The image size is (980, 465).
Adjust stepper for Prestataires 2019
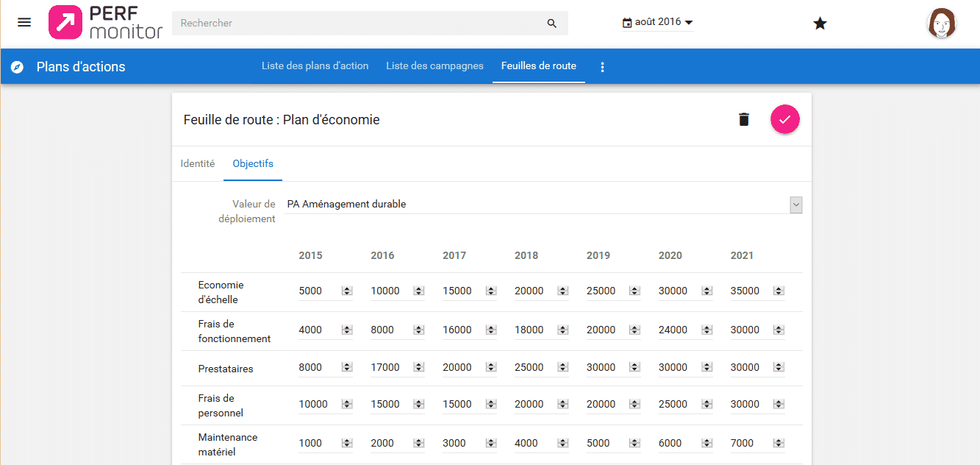click(x=635, y=368)
